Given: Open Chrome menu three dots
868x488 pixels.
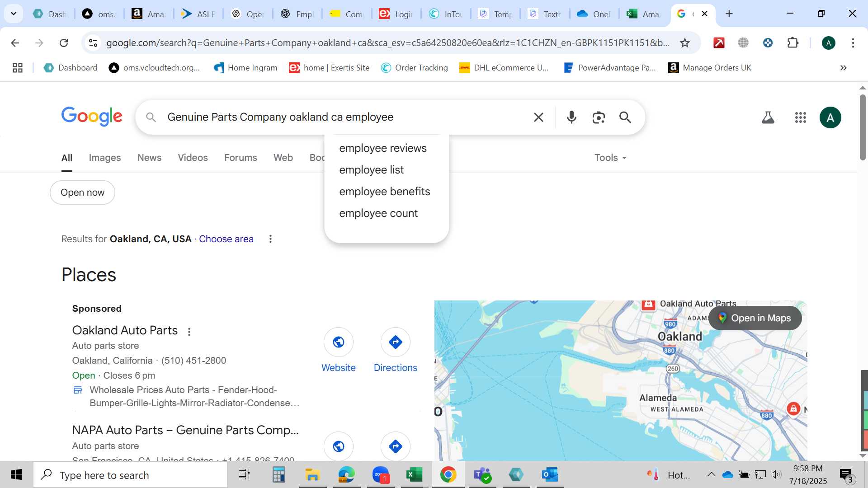Looking at the screenshot, I should (853, 43).
